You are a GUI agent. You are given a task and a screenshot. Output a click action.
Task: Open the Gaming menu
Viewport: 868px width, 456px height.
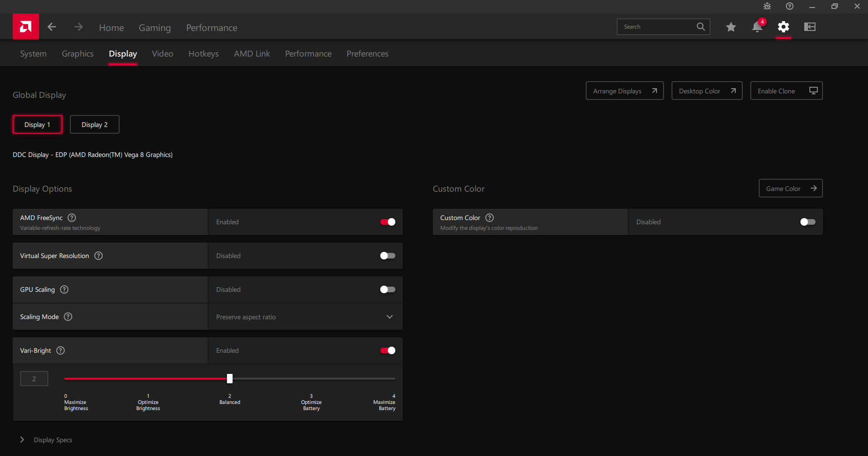tap(155, 28)
